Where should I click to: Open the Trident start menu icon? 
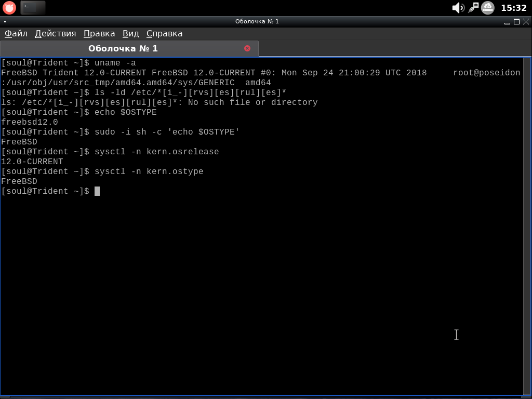9,7
